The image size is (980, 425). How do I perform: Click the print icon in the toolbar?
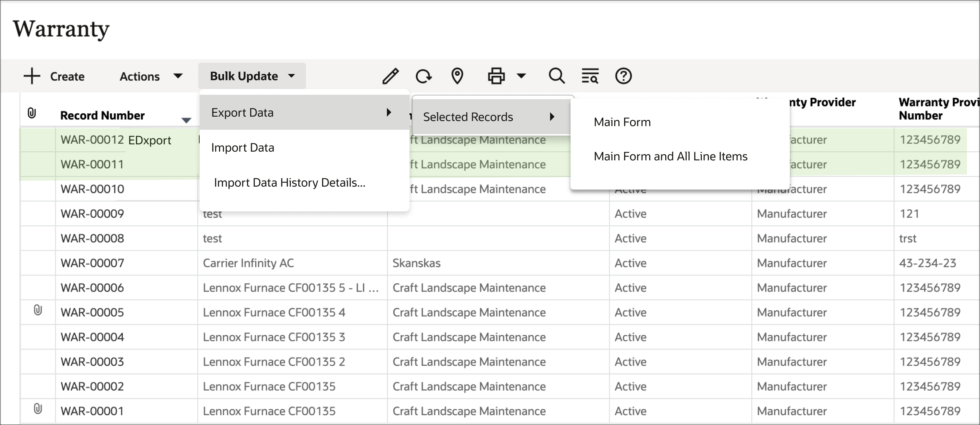click(x=495, y=76)
